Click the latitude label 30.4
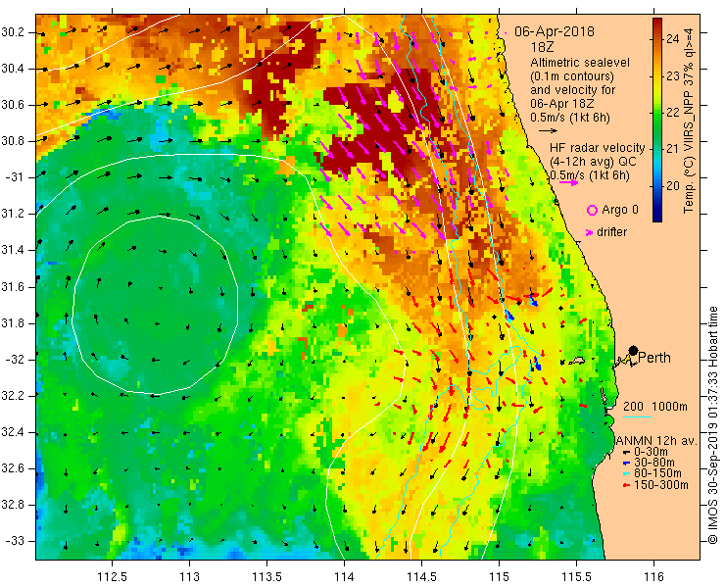725x588 pixels. [13, 69]
